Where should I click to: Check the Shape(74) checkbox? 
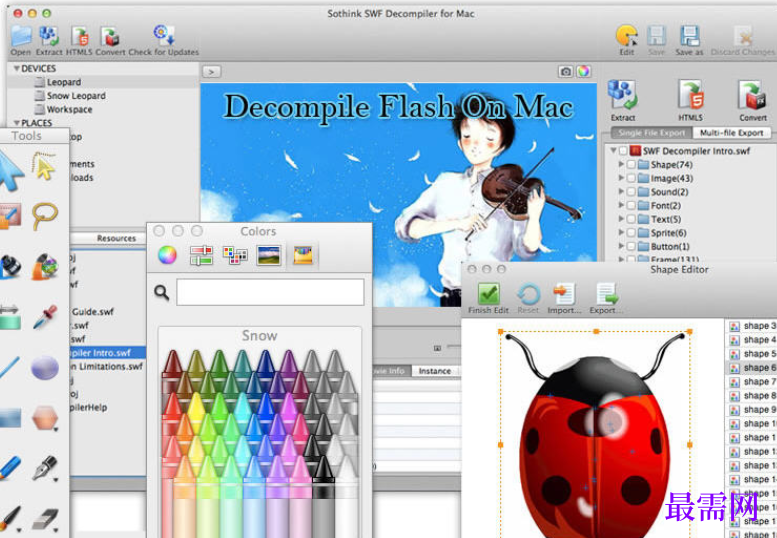(631, 164)
